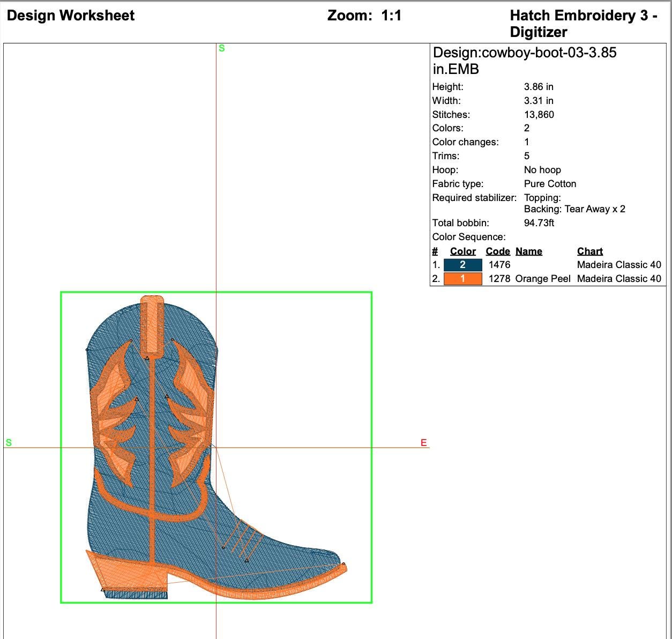Click the thread code 1278
Image resolution: width=672 pixels, height=639 pixels.
click(499, 279)
